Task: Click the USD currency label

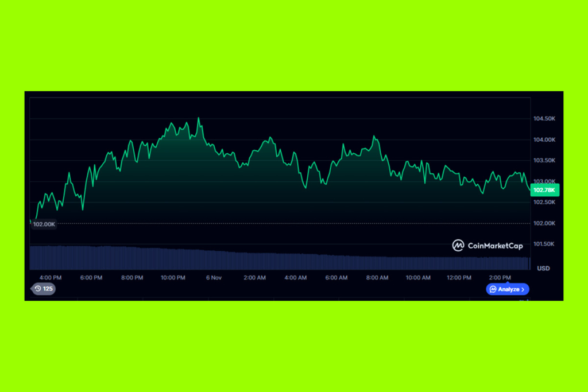Action: pos(543,268)
